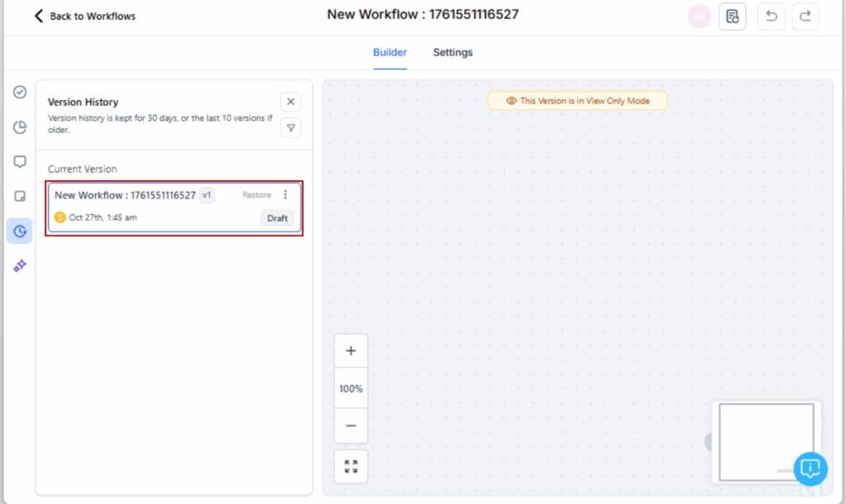Open the support chat bubble
This screenshot has height=504, width=846.
tap(810, 468)
